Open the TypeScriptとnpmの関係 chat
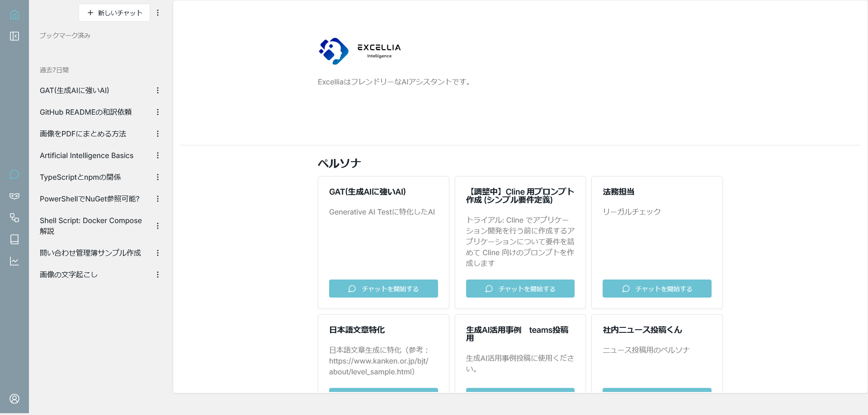 (x=80, y=177)
